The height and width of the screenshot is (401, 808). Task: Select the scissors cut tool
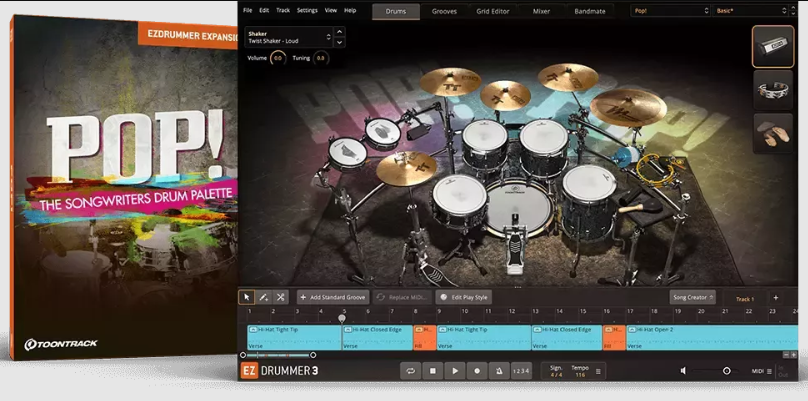pos(280,297)
